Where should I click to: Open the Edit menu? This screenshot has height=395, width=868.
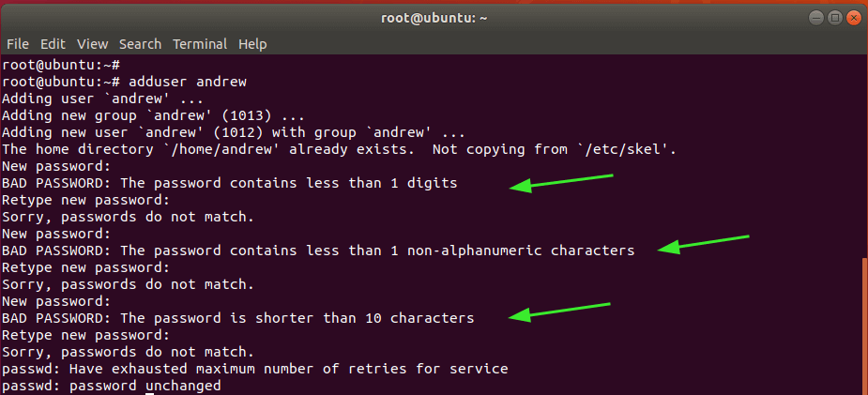[53, 44]
